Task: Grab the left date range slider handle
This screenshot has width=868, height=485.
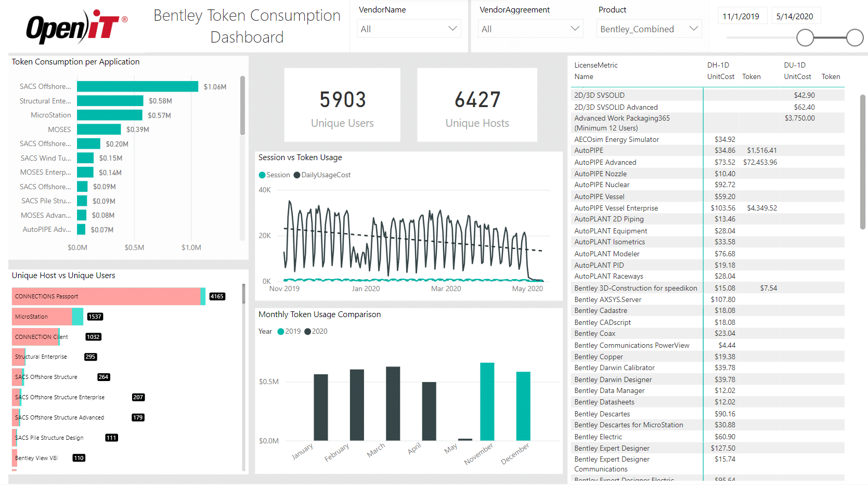Action: 805,37
